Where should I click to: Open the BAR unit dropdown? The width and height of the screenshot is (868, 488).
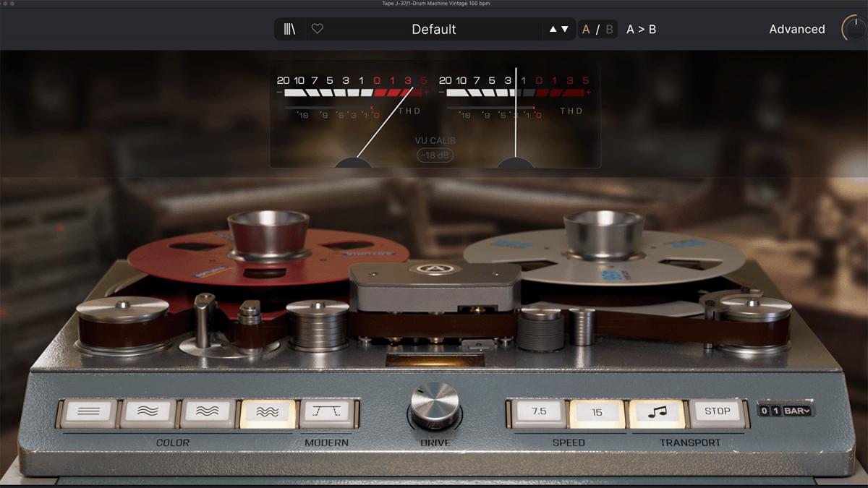[798, 411]
